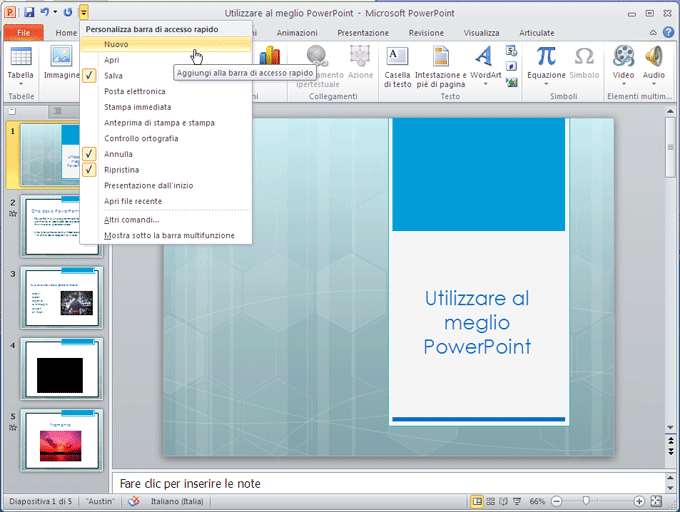The height and width of the screenshot is (512, 680).
Task: Click the spell check status icon
Action: (x=134, y=501)
